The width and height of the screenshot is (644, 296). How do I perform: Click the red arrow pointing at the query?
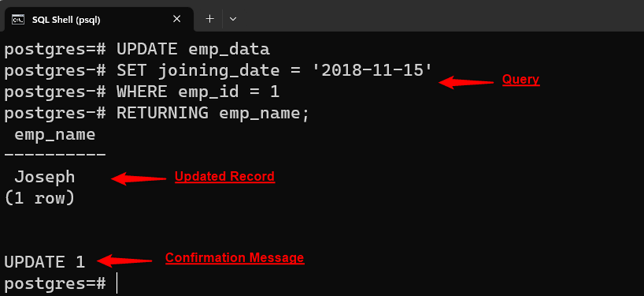(466, 82)
